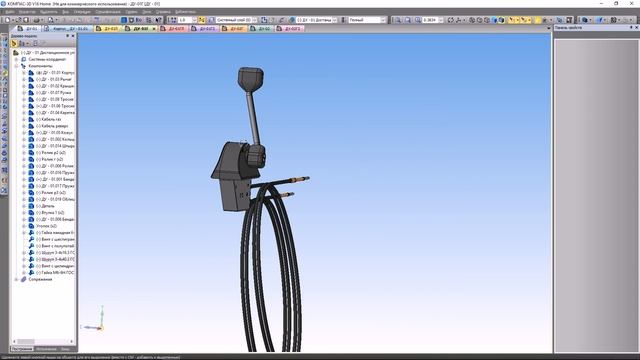This screenshot has height=360, width=640.
Task: Switch to the Корпус ДУ-01.01 document tab
Action: point(67,29)
